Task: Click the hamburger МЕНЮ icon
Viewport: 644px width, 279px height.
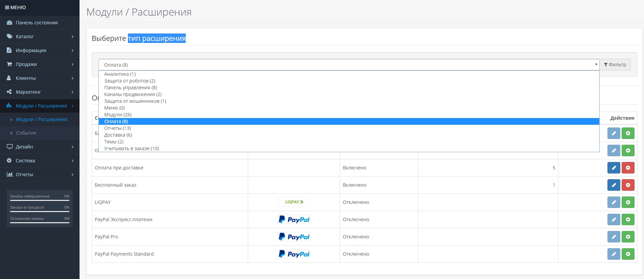Action: point(7,7)
